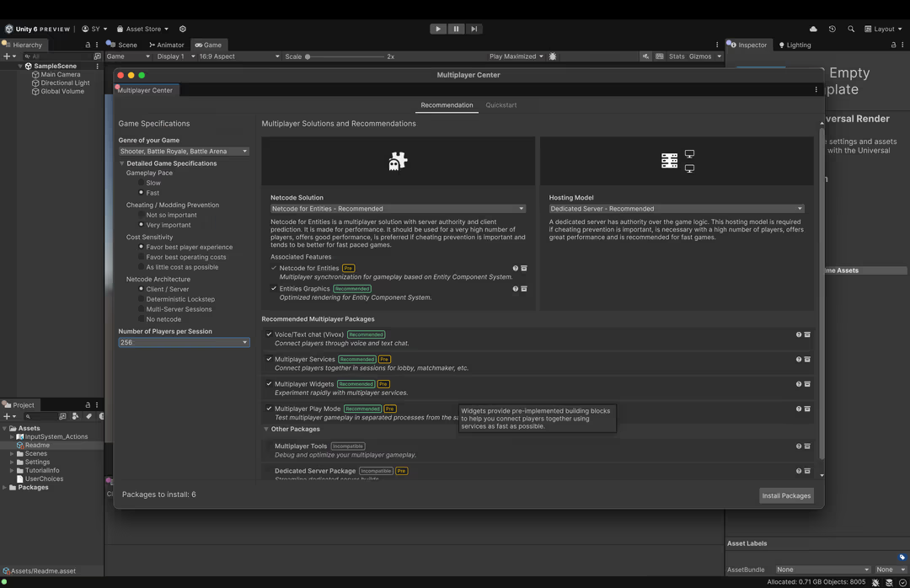The height and width of the screenshot is (588, 910).
Task: Open package icon for Dedicated Server Package row
Action: 807,471
